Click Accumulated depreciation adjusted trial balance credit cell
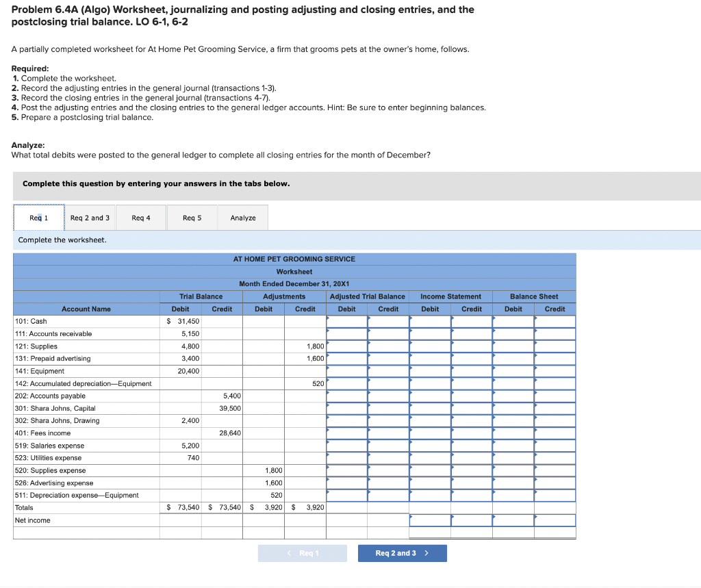The height and width of the screenshot is (588, 701). [x=388, y=383]
